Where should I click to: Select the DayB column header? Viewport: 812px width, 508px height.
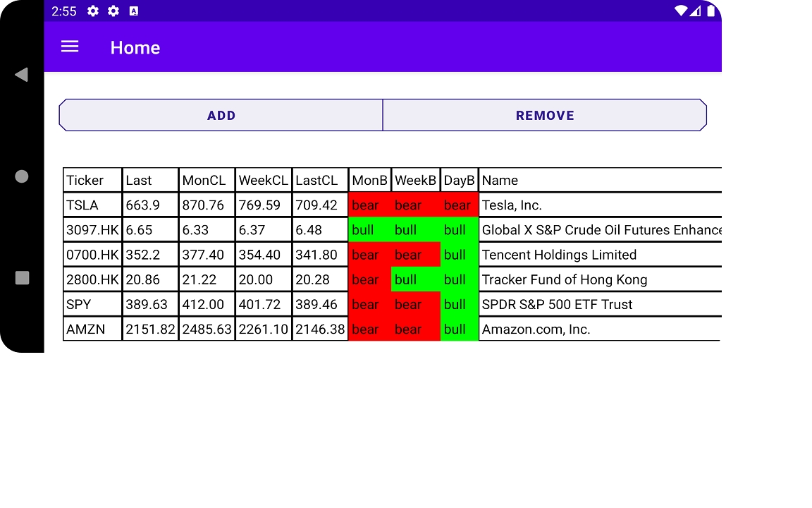click(460, 181)
